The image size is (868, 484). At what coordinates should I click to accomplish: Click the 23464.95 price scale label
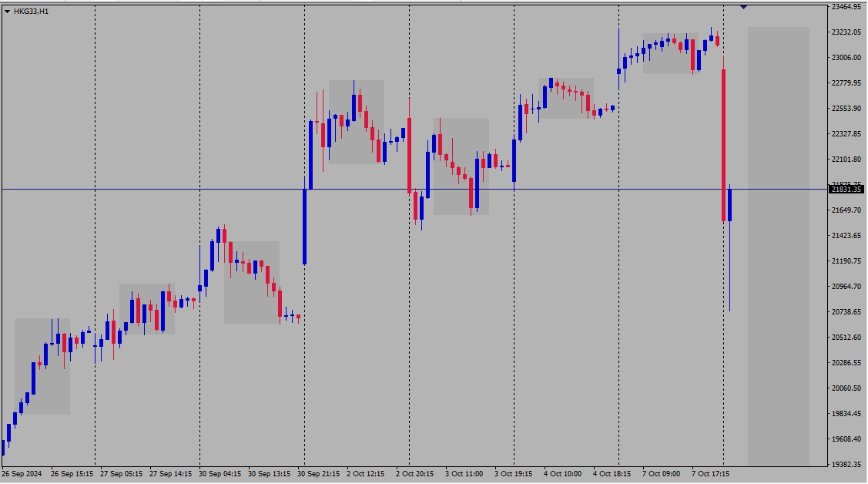point(846,7)
